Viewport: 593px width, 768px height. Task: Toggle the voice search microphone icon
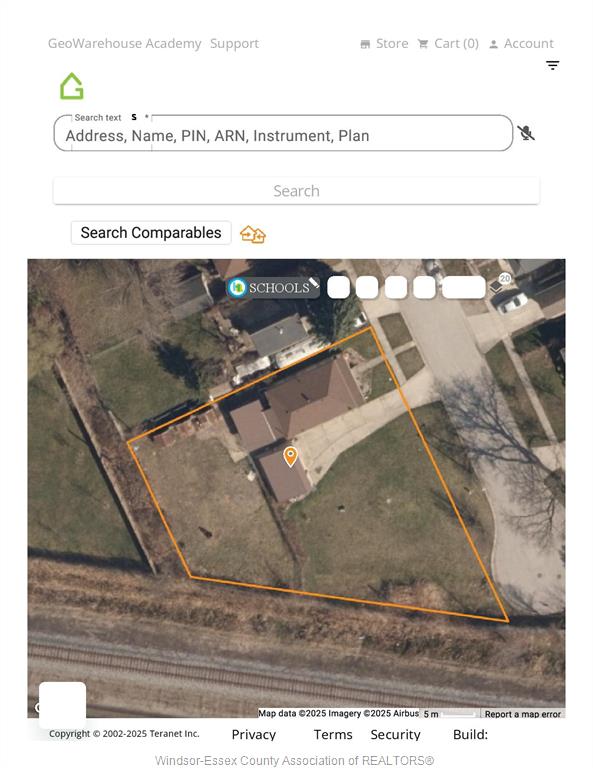(526, 133)
